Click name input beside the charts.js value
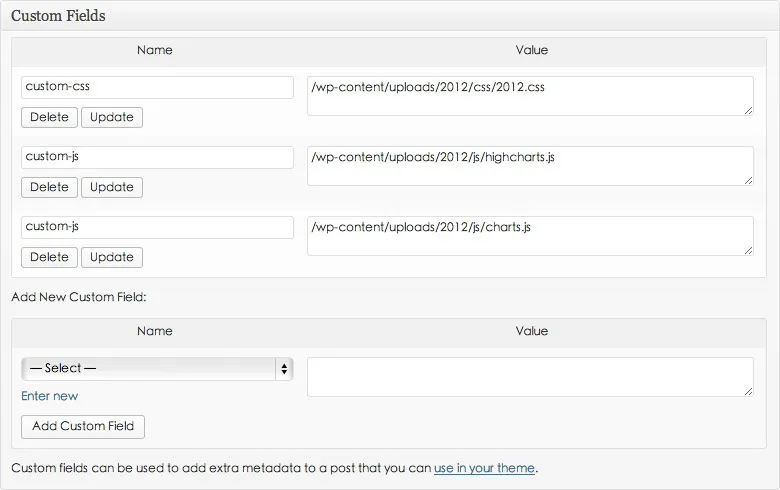 pyautogui.click(x=157, y=227)
